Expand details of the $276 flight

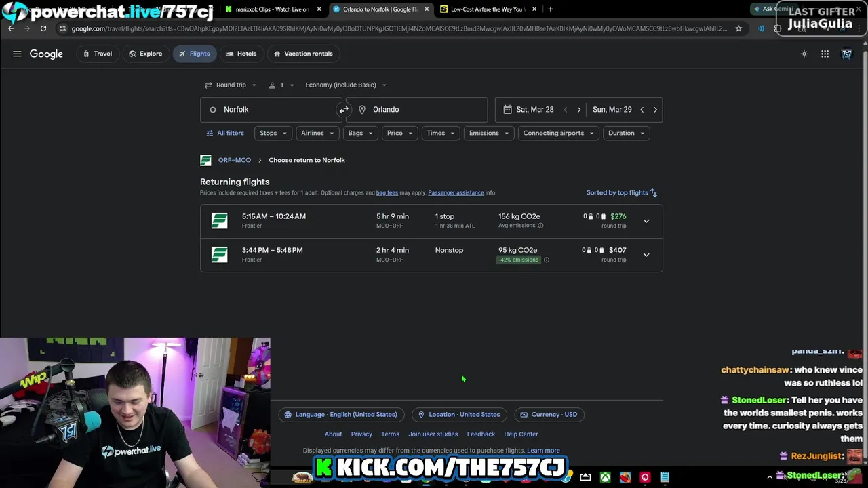(646, 221)
